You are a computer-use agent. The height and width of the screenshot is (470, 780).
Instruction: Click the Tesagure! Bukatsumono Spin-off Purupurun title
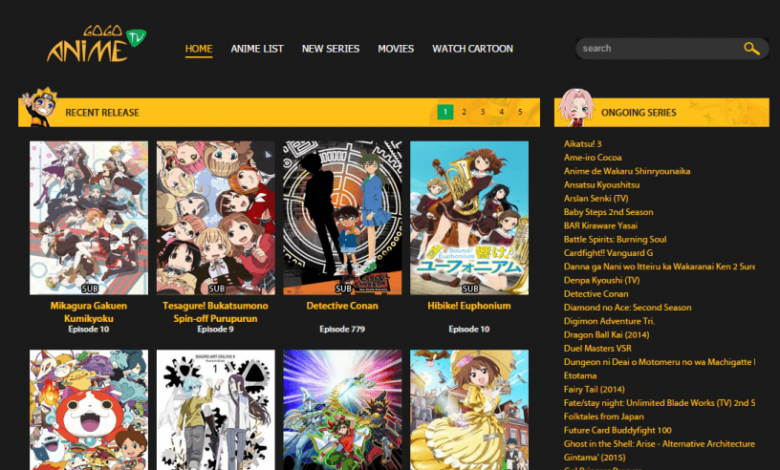pos(215,312)
